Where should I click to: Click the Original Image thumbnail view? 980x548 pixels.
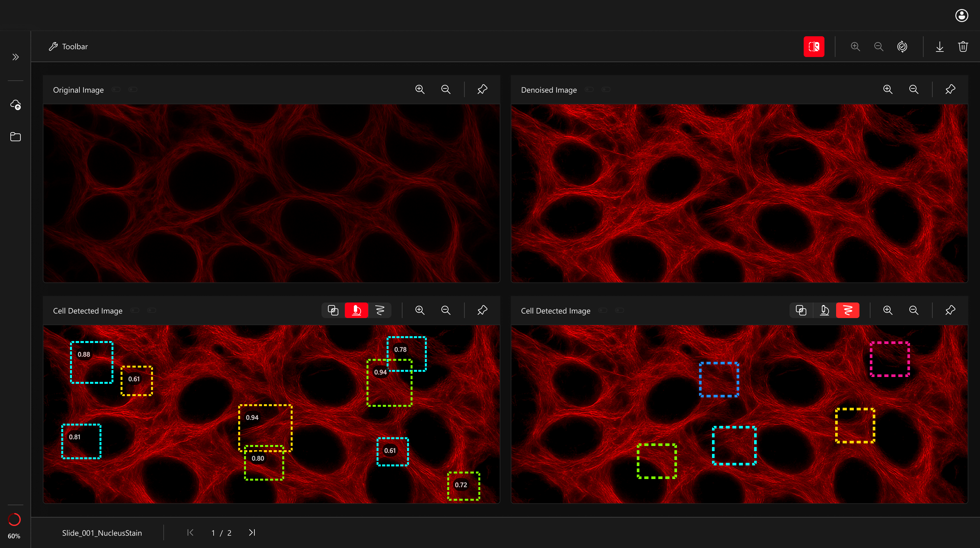(271, 193)
